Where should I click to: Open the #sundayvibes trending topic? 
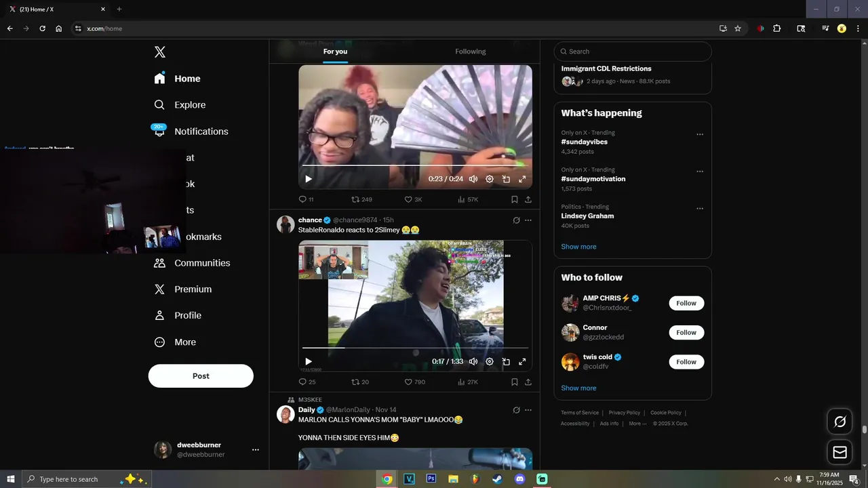(x=585, y=142)
